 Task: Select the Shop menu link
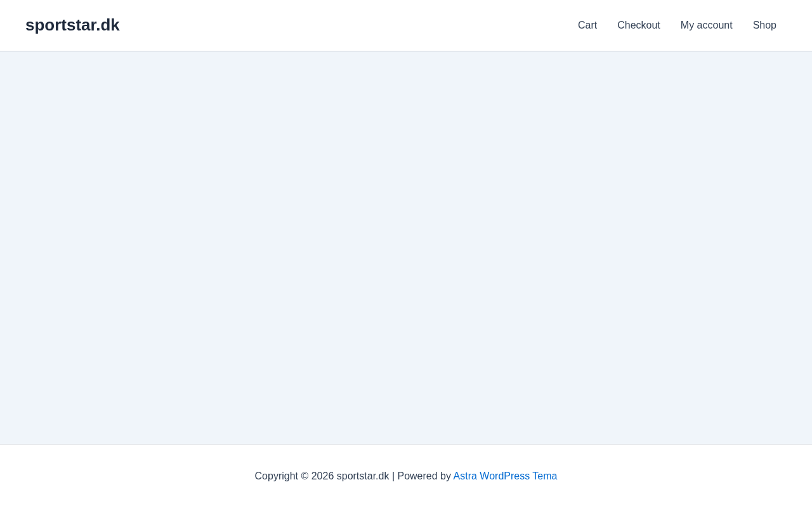pos(764,25)
